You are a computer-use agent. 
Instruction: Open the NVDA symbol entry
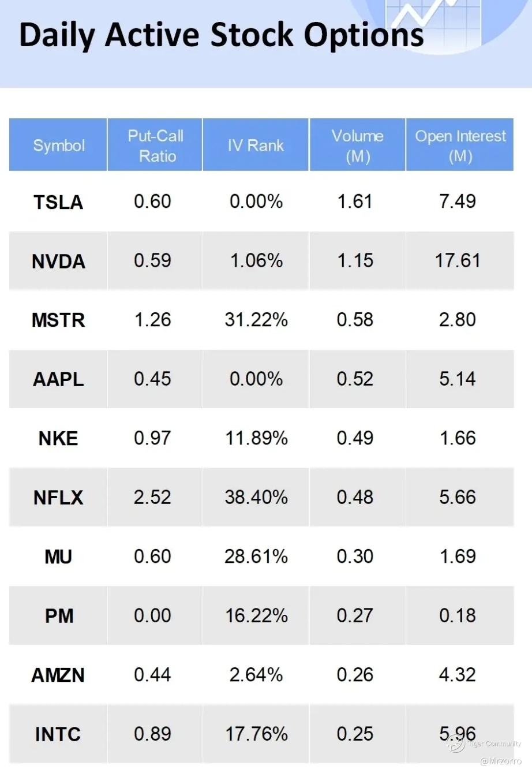click(58, 262)
